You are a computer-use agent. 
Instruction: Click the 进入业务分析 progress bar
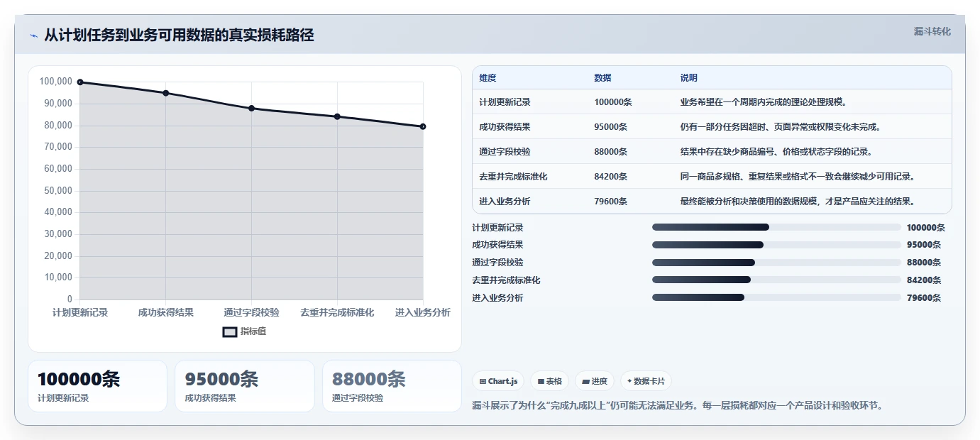[x=776, y=297]
